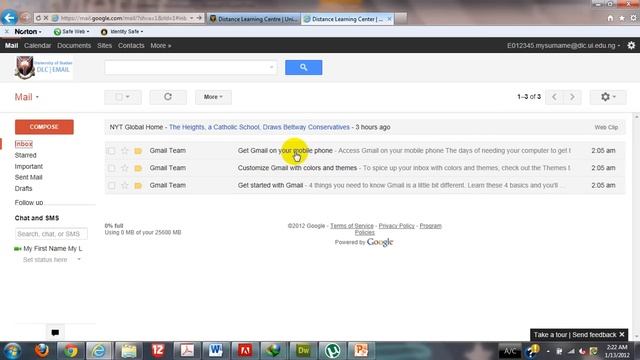The width and height of the screenshot is (640, 360).
Task: Click the Mail item in the black bar
Action: (x=11, y=45)
